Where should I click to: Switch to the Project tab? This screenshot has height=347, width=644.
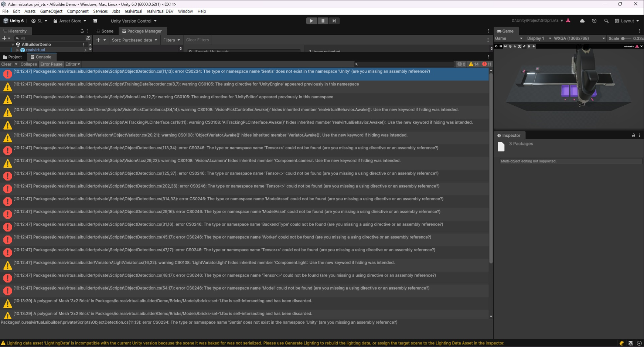[13, 57]
